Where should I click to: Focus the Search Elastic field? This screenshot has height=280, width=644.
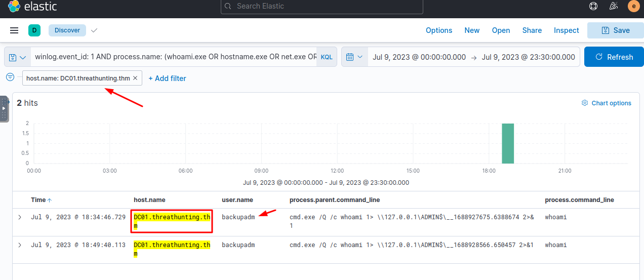click(x=321, y=7)
